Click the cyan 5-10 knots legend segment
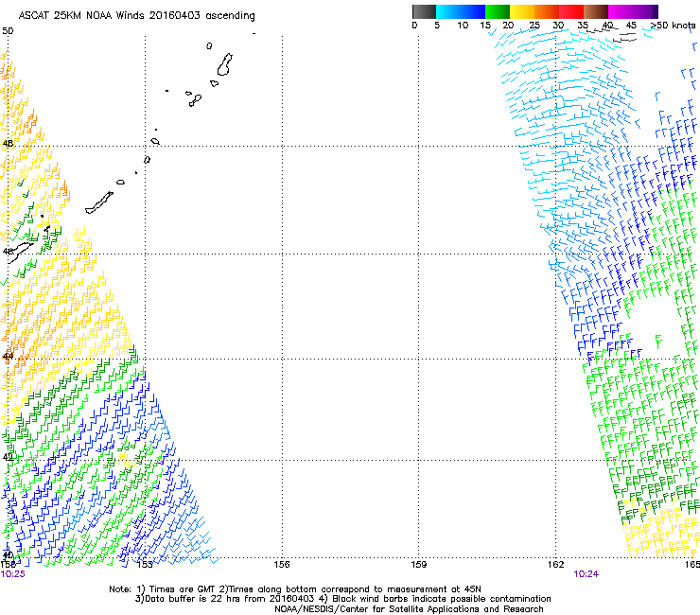This screenshot has width=700, height=615. point(447,11)
